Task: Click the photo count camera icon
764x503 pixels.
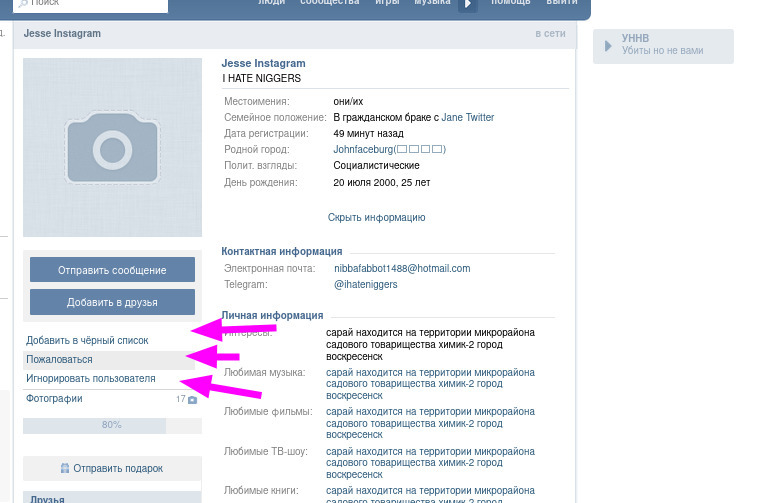Action: pos(192,400)
